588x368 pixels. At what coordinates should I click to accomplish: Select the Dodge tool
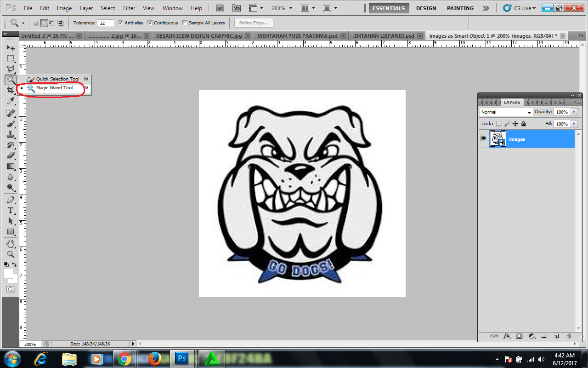[10, 187]
